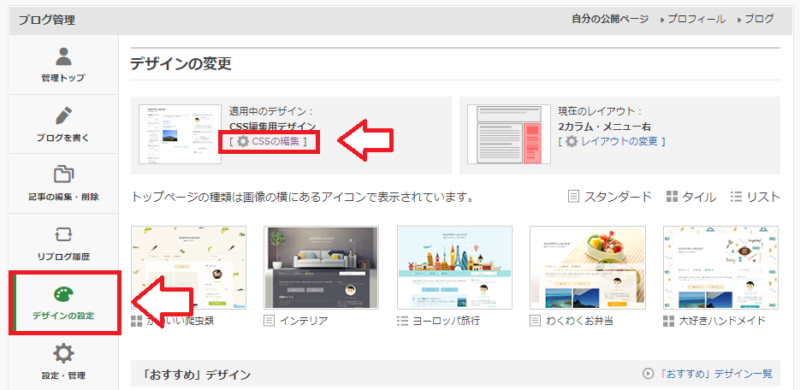800x390 pixels.
Task: Click the ヨーロッパ旅行 design name
Action: (x=446, y=321)
